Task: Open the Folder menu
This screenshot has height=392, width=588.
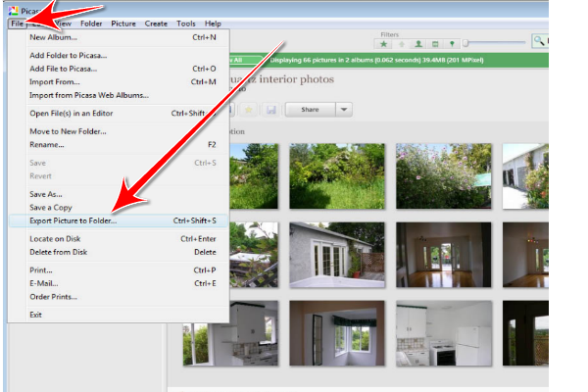Action: point(90,23)
